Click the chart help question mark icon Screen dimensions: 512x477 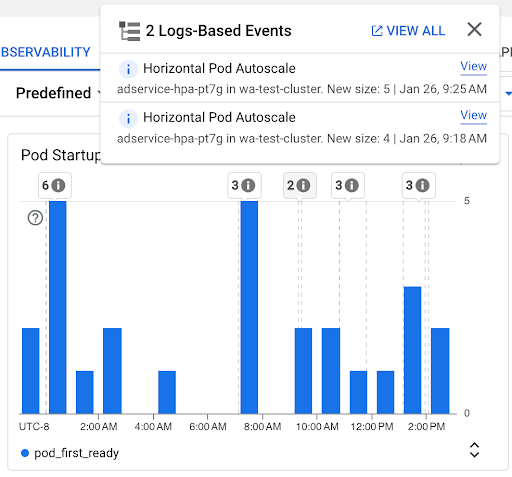pyautogui.click(x=35, y=218)
